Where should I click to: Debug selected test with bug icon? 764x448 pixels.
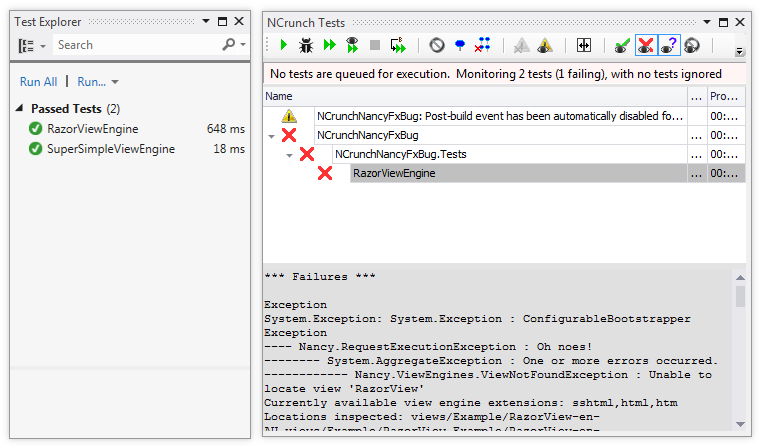(x=306, y=45)
